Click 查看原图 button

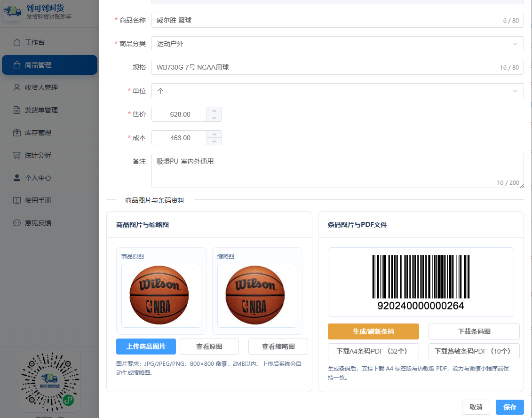[x=209, y=347]
